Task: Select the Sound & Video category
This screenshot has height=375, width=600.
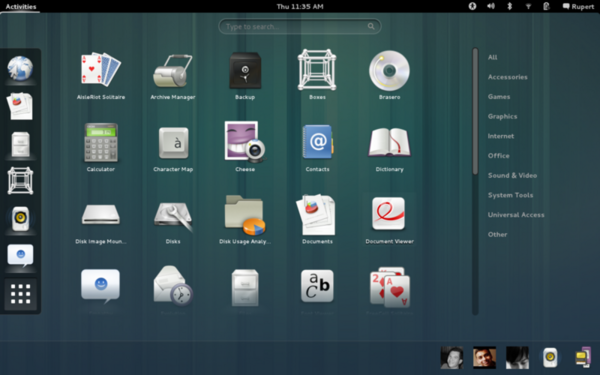Action: pyautogui.click(x=512, y=176)
